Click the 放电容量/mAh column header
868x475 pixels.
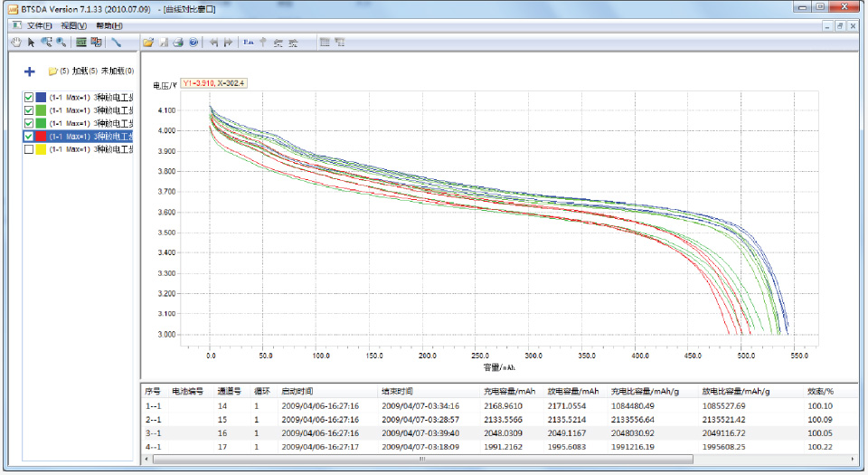(573, 392)
